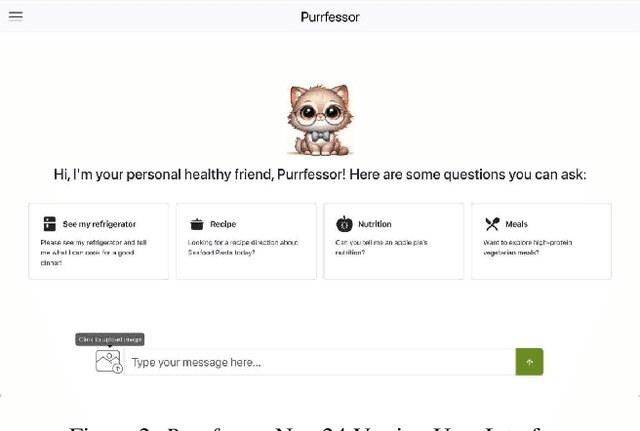Click the Purrfessor title in the header
This screenshot has width=640, height=431.
(x=329, y=17)
